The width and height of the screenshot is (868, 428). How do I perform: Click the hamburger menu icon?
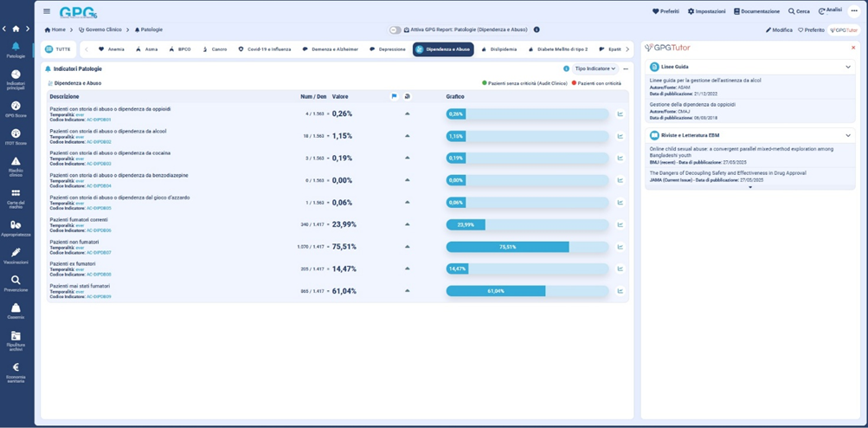(47, 11)
